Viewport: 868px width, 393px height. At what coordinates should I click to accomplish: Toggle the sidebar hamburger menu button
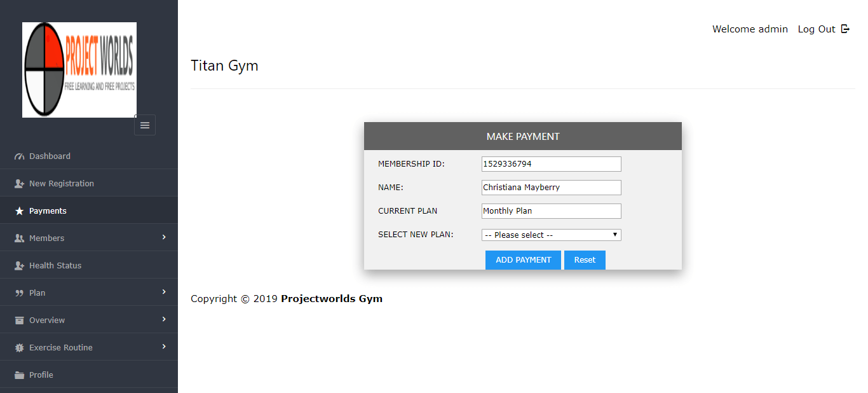click(145, 125)
